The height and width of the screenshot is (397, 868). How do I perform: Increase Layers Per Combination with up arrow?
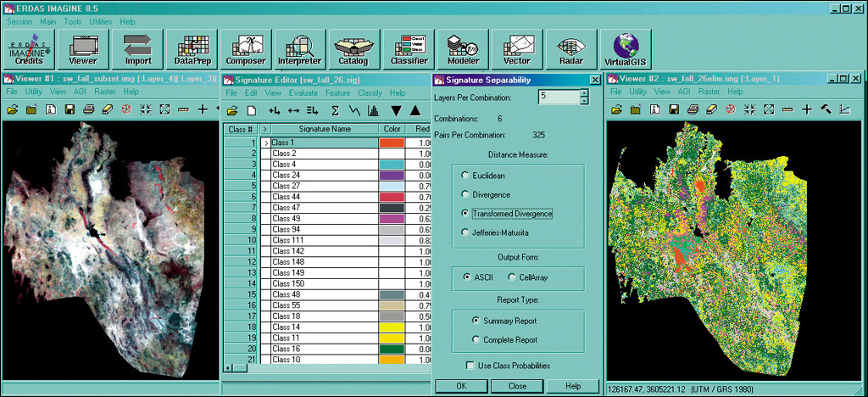click(x=584, y=93)
